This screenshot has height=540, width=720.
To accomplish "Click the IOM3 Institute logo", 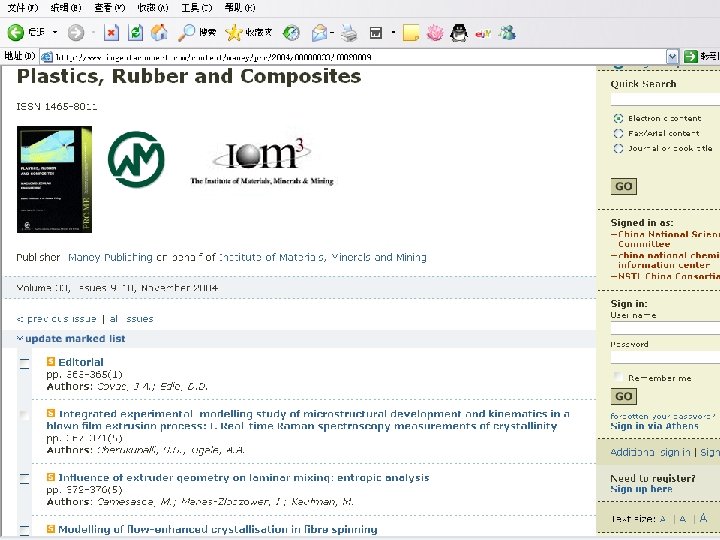I will tap(262, 161).
